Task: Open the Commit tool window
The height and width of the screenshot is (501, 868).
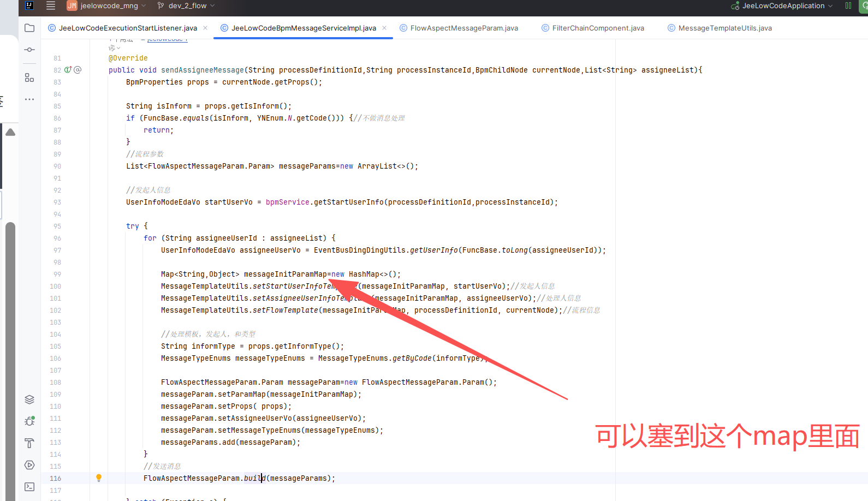Action: 29,50
